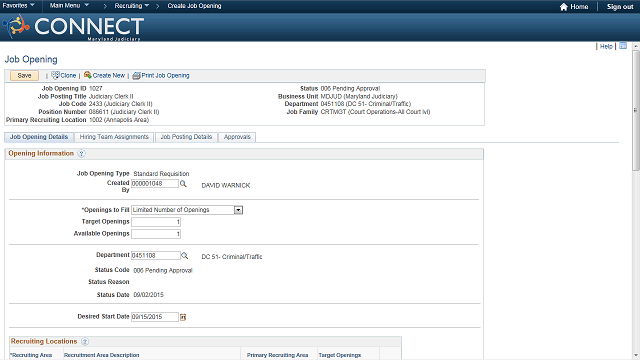Open the Approvals tab

click(x=237, y=137)
